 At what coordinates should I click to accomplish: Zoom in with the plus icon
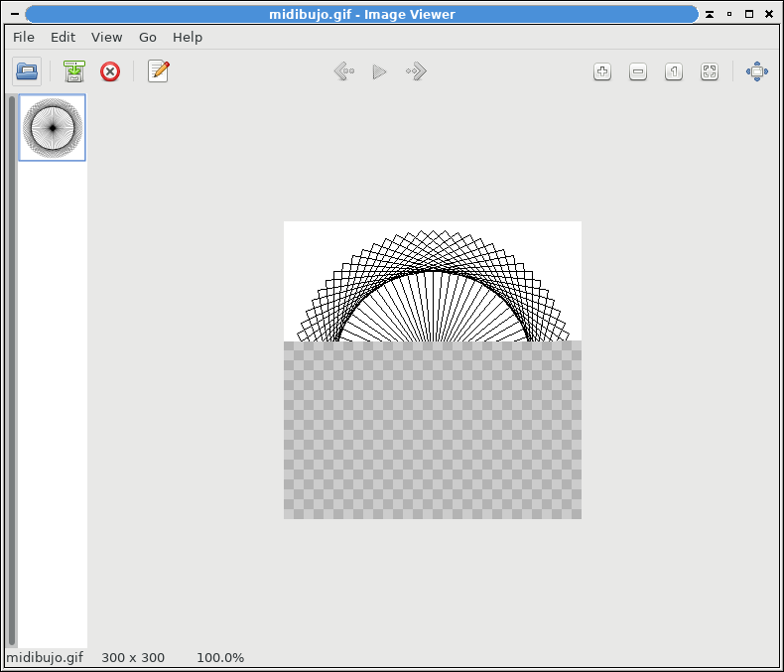click(x=602, y=71)
